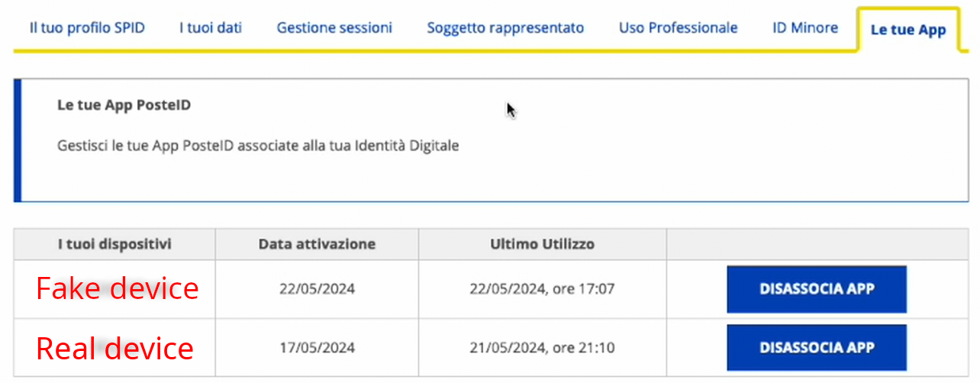Switch to the ID Minore tab
Screen dimensions: 980x383
[x=805, y=28]
